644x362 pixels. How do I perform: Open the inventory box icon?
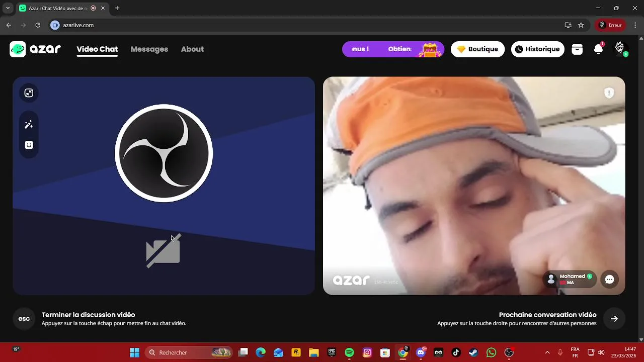(x=577, y=49)
